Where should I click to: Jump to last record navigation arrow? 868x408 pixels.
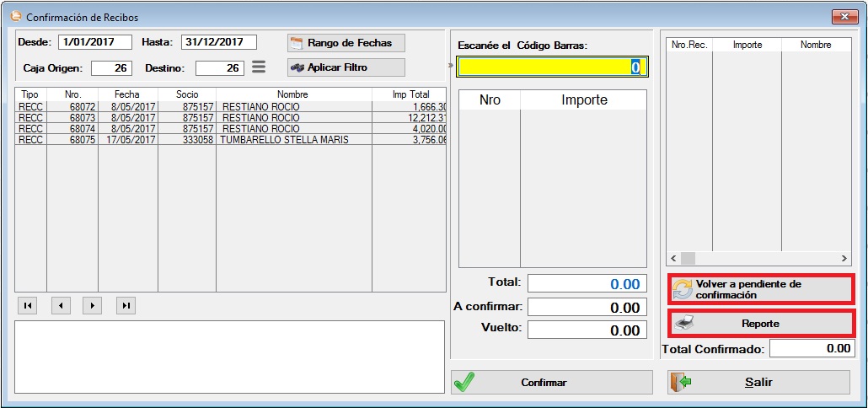pos(126,305)
